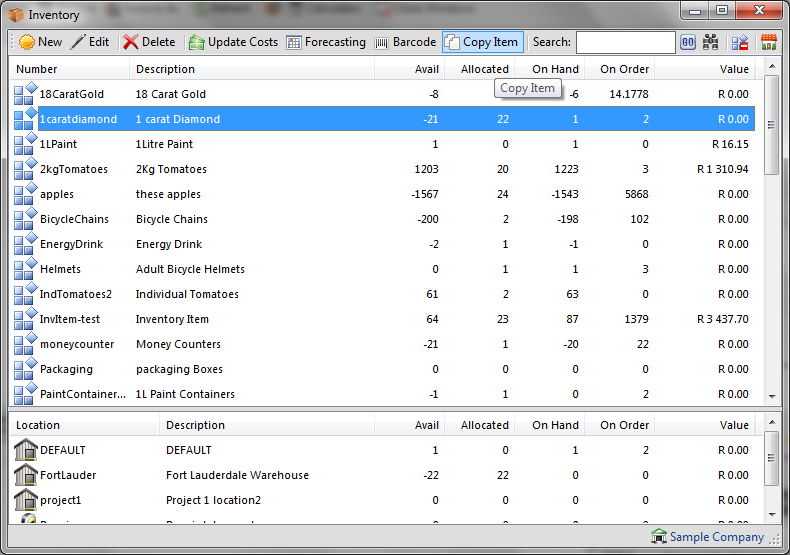Click the Edit pencil button
790x555 pixels.
pyautogui.click(x=90, y=42)
